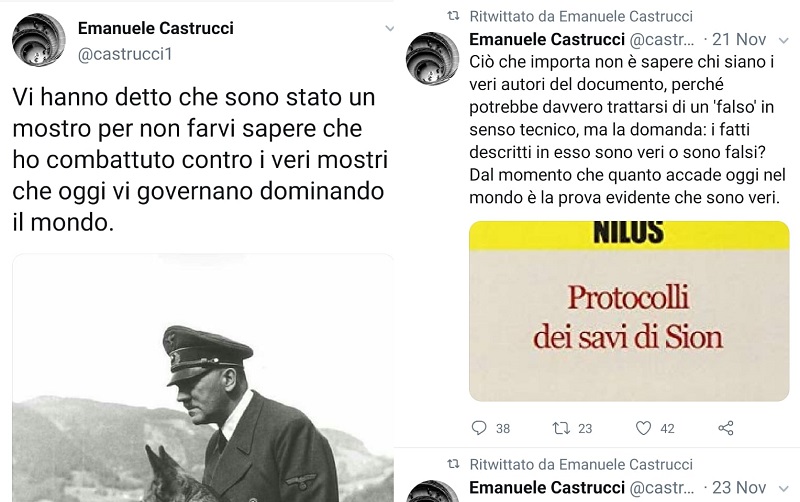Expand options chevron on 23 Nov tweet
800x502 pixels.
pos(783,488)
